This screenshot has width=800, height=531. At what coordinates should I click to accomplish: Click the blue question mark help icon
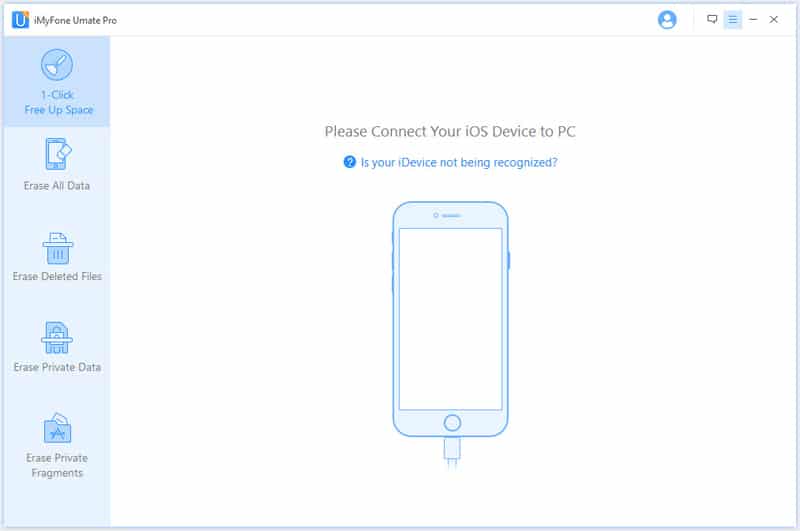click(349, 162)
